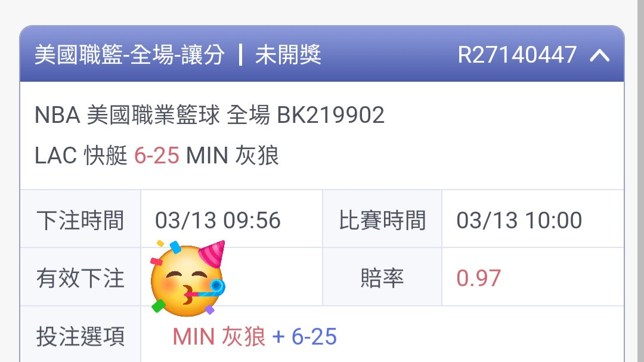Select the order number R27140447

pos(517,55)
